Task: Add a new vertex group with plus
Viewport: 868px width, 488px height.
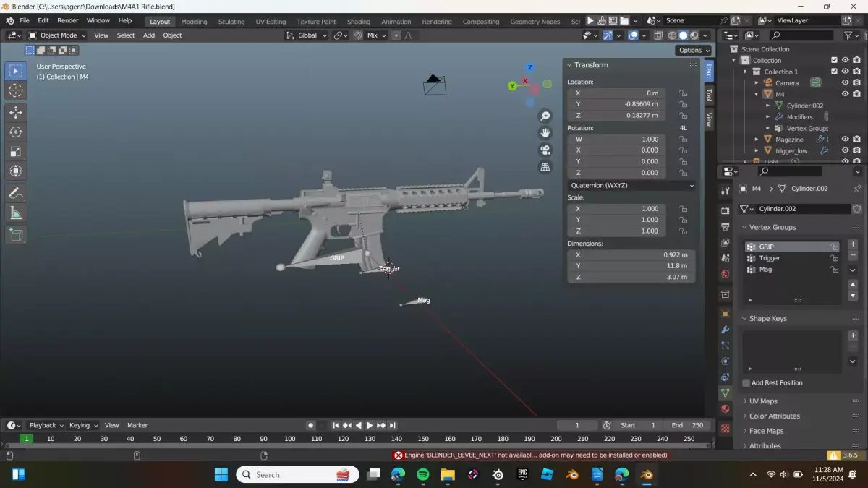Action: 853,244
